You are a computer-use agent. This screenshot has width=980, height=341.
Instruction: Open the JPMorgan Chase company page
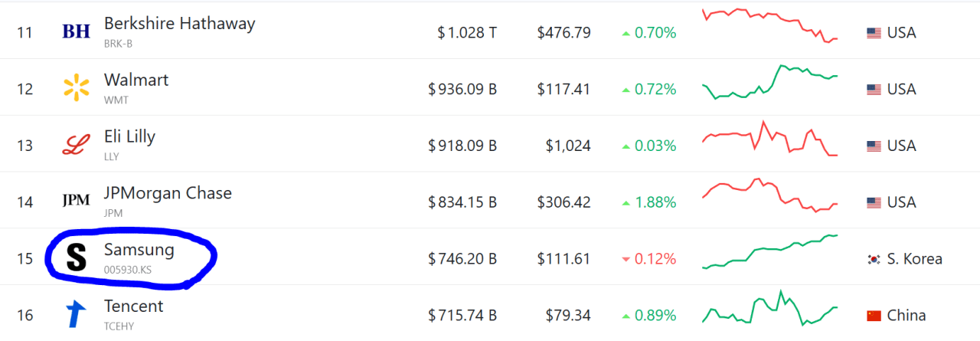(168, 194)
